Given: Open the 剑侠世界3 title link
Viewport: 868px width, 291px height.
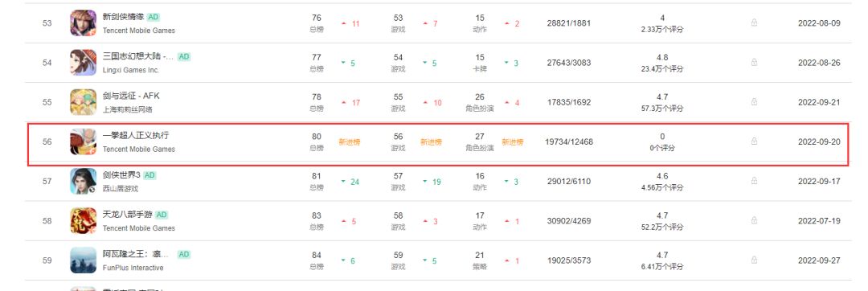Looking at the screenshot, I should 122,174.
